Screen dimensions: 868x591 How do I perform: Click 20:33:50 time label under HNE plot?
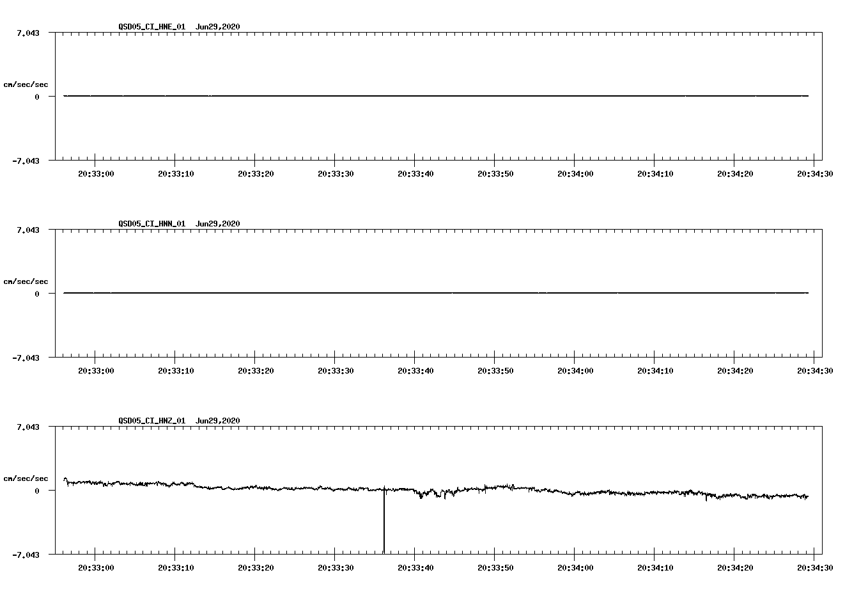pyautogui.click(x=495, y=173)
